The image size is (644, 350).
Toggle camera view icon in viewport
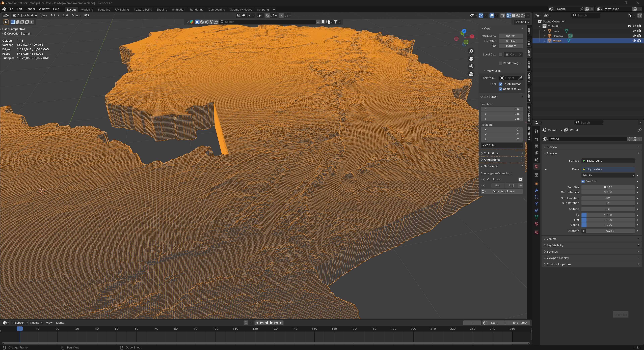pyautogui.click(x=471, y=66)
